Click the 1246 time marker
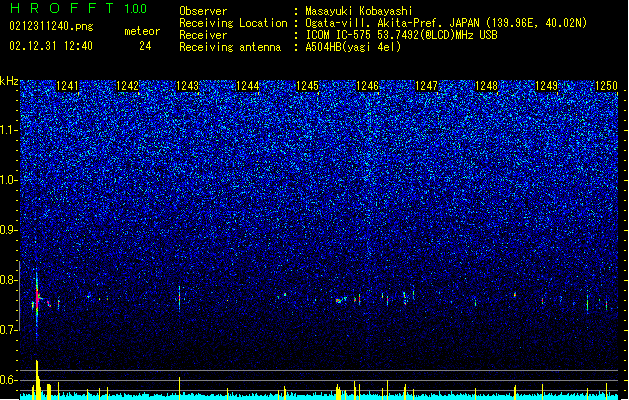Image resolution: width=629 pixels, height=400 pixels. [x=367, y=86]
